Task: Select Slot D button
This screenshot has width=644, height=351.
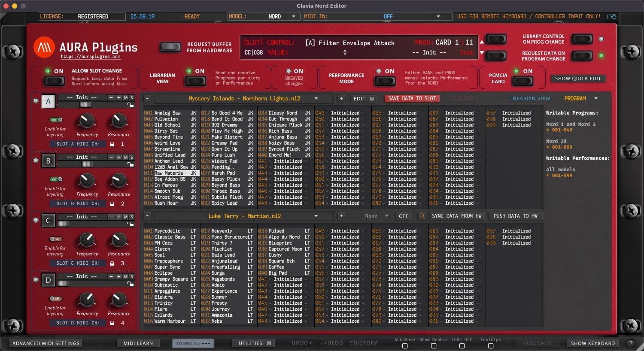Action: click(48, 280)
